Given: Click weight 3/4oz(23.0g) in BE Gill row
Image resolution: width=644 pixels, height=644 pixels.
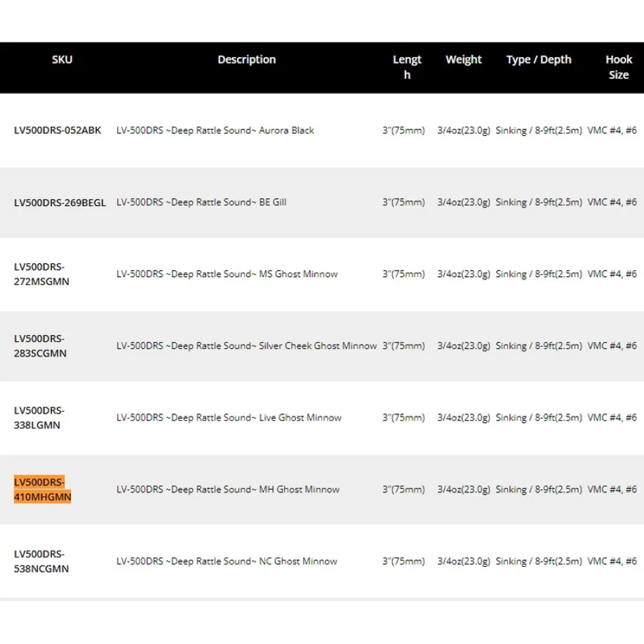Looking at the screenshot, I should (x=463, y=202).
